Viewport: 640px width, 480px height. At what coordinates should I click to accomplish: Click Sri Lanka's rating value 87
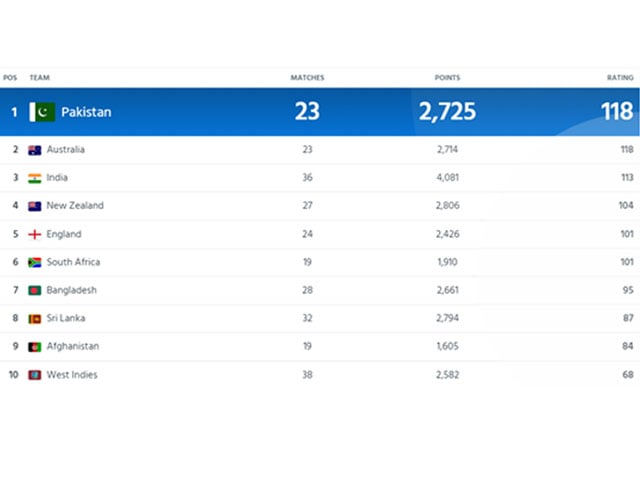pos(628,318)
